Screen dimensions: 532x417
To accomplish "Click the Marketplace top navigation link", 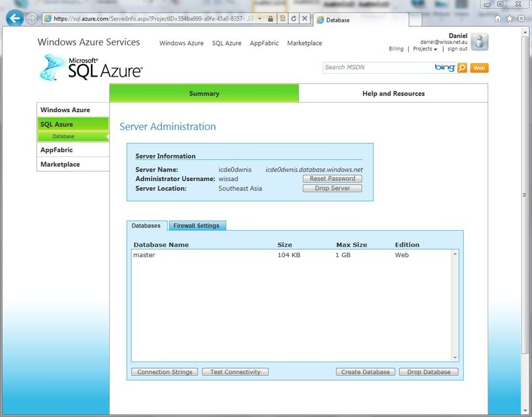I will coord(305,43).
